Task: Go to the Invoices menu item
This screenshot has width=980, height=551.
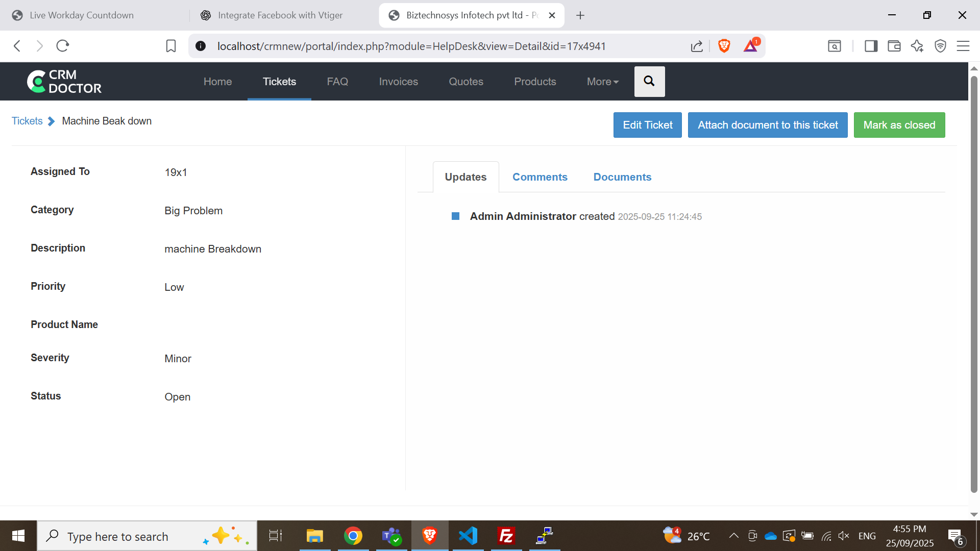Action: 398,82
